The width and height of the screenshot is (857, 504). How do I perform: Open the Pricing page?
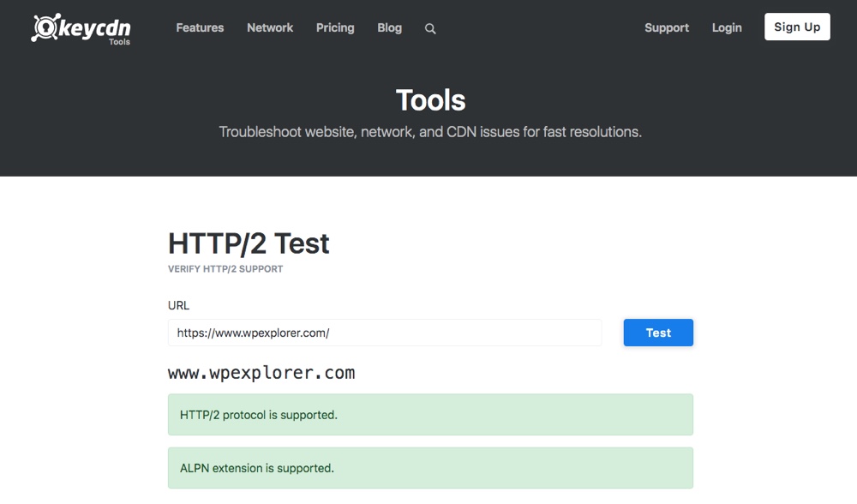pos(335,28)
